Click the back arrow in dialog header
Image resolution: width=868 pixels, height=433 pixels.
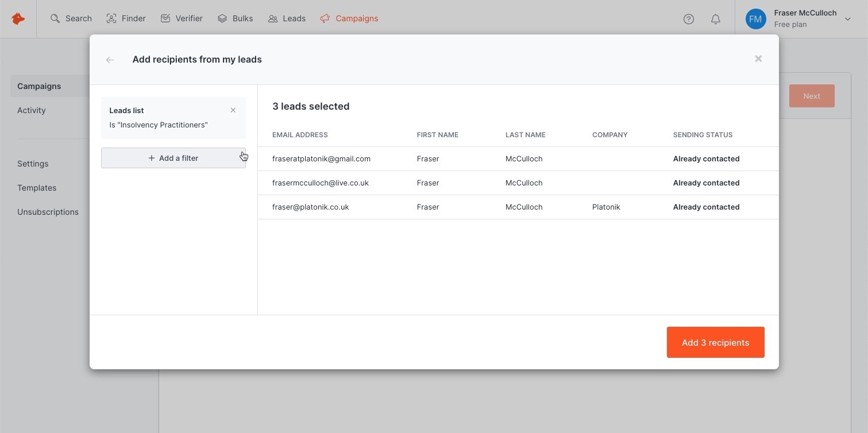(110, 60)
